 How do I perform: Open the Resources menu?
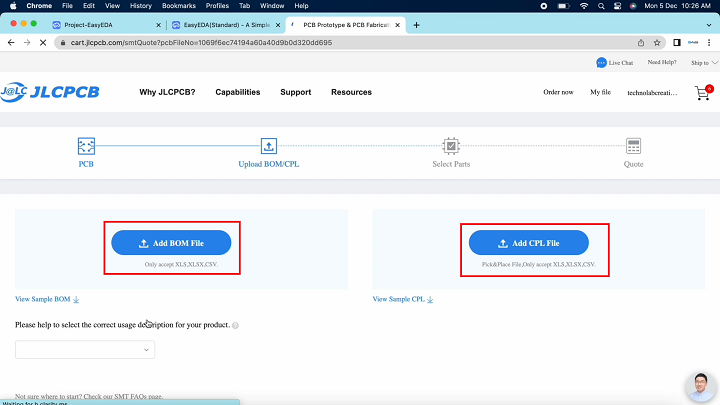(351, 92)
